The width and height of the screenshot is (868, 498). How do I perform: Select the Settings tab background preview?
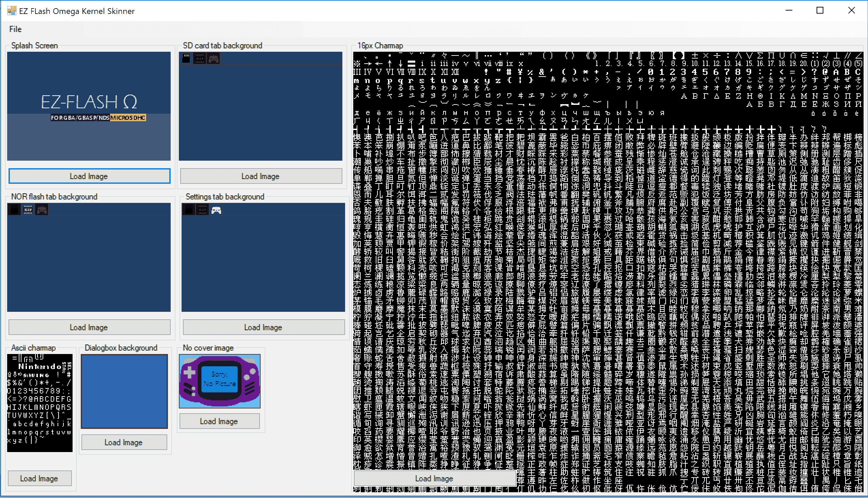click(x=264, y=257)
